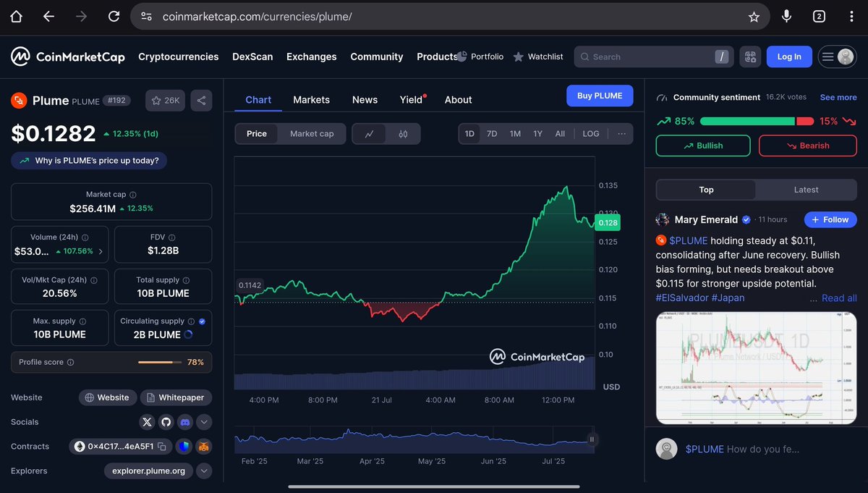Open the PLUME chart image in post
The width and height of the screenshot is (868, 493).
pos(756,368)
